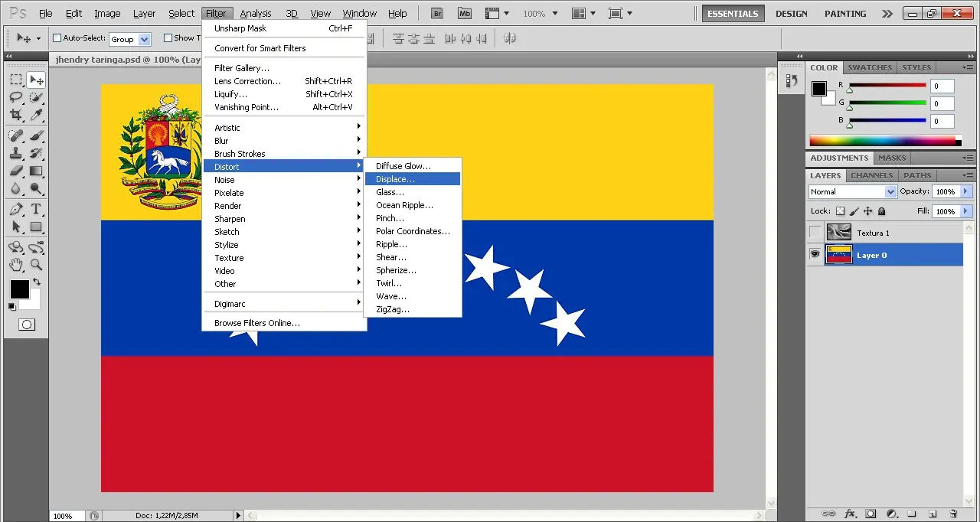Select the Dodge tool
Image resolution: width=980 pixels, height=522 pixels.
coord(36,188)
